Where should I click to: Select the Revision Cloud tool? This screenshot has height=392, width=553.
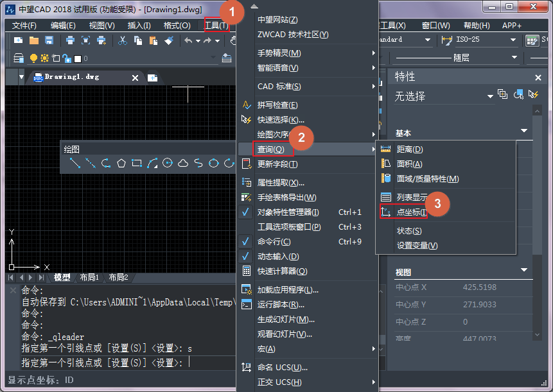click(x=183, y=162)
